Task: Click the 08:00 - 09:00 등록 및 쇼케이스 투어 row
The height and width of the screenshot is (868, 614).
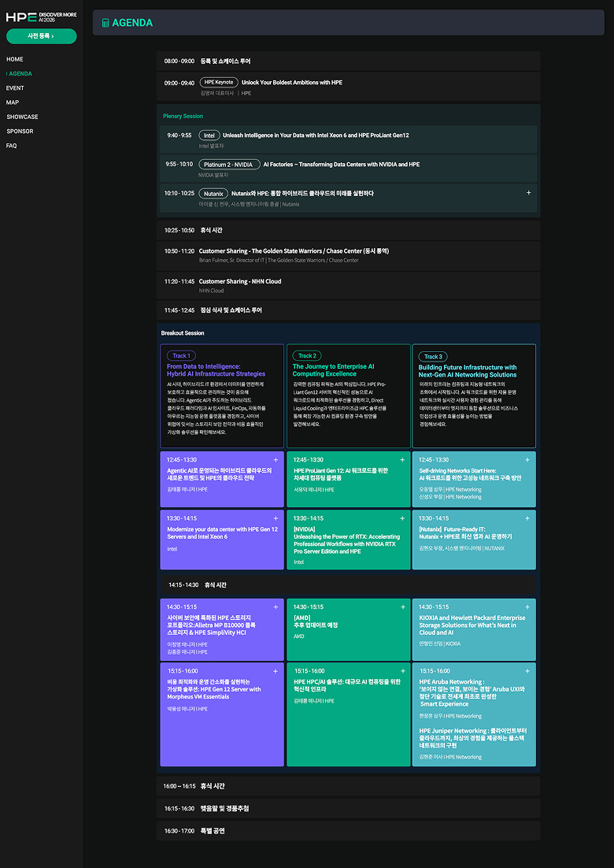Action: (x=349, y=61)
